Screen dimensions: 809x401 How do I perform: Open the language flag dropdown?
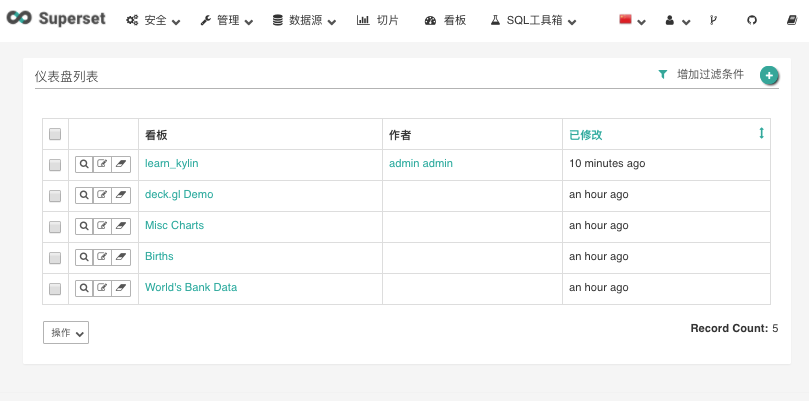pos(633,21)
